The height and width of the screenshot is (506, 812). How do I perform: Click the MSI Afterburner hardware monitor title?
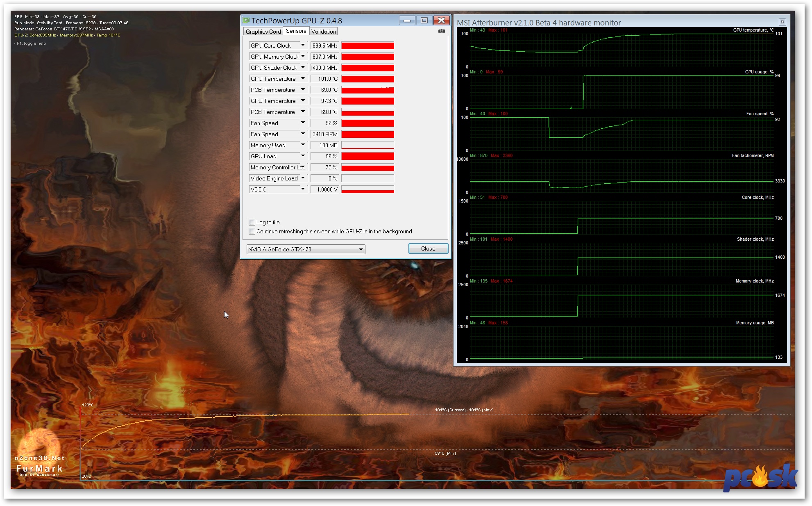pos(539,23)
